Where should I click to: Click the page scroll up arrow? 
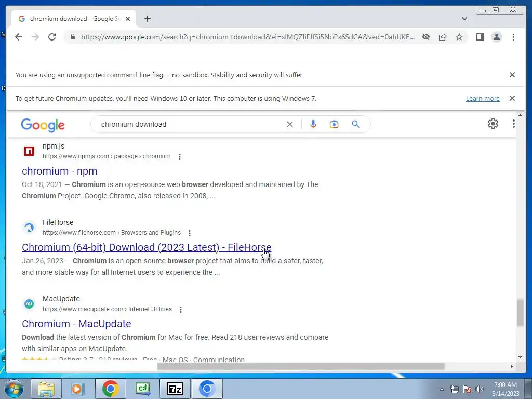pos(520,115)
